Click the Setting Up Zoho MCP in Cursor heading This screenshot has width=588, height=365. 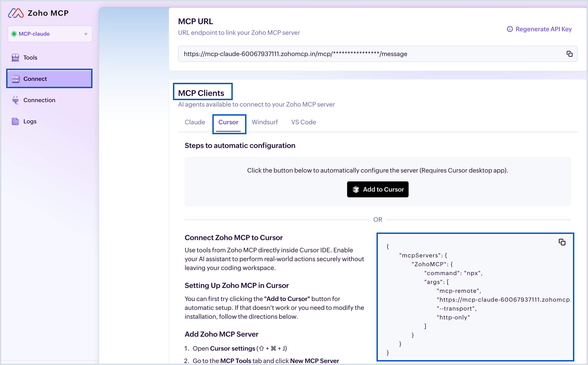(x=236, y=285)
